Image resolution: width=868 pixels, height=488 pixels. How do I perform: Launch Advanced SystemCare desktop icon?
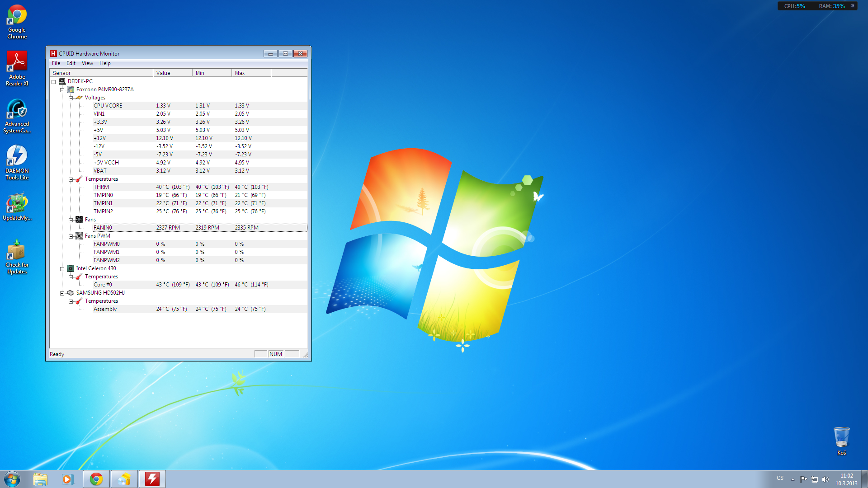(x=17, y=116)
